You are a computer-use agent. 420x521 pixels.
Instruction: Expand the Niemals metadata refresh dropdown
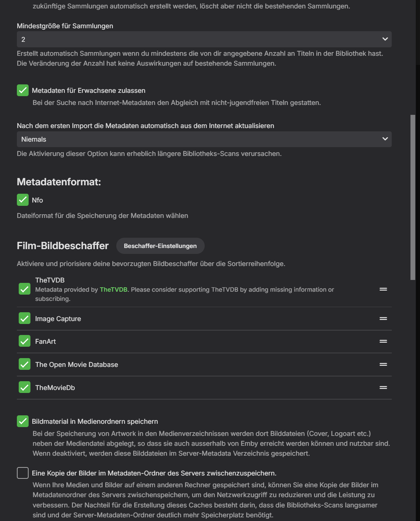click(x=204, y=139)
